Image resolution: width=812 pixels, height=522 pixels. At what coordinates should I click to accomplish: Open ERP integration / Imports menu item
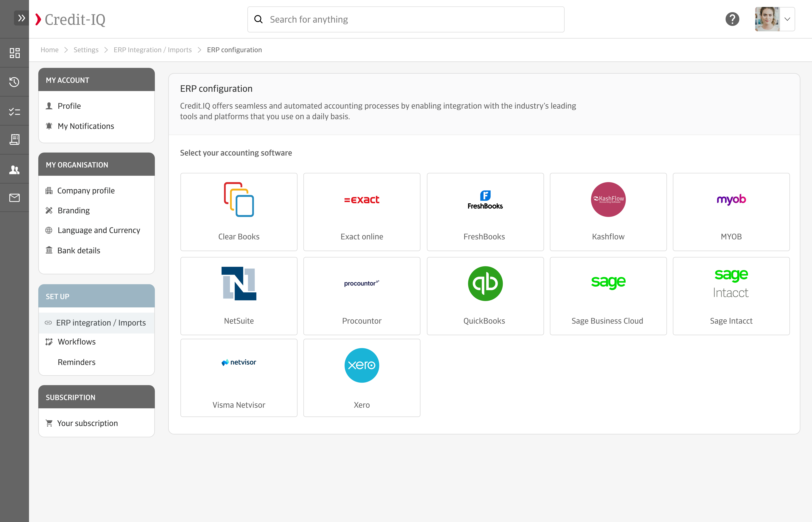click(101, 323)
